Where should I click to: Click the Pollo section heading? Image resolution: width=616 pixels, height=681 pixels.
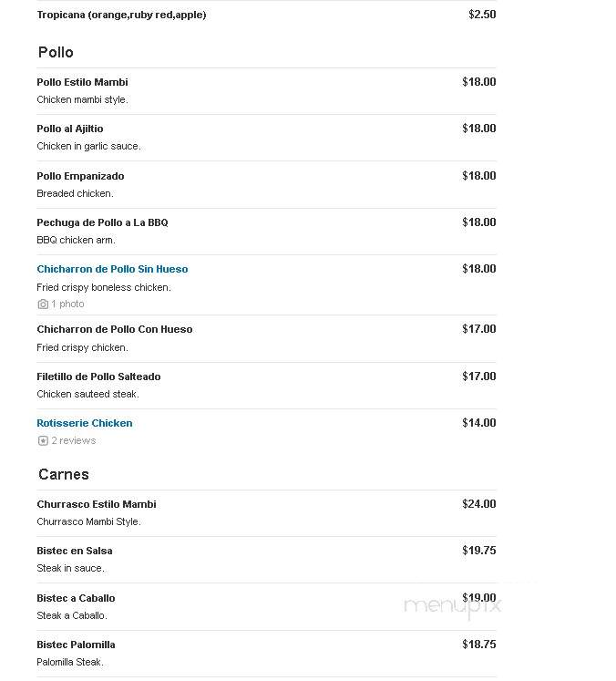pyautogui.click(x=56, y=52)
